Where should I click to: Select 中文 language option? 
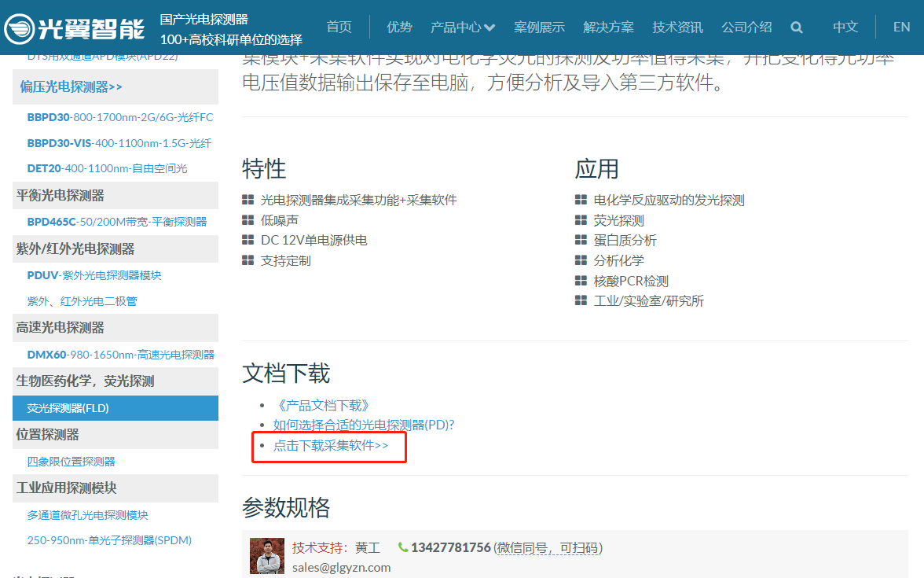coord(845,28)
